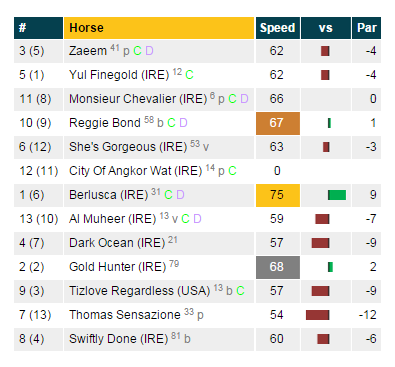
Task: Click the grey highlighted speed 68 cell
Action: tap(278, 267)
